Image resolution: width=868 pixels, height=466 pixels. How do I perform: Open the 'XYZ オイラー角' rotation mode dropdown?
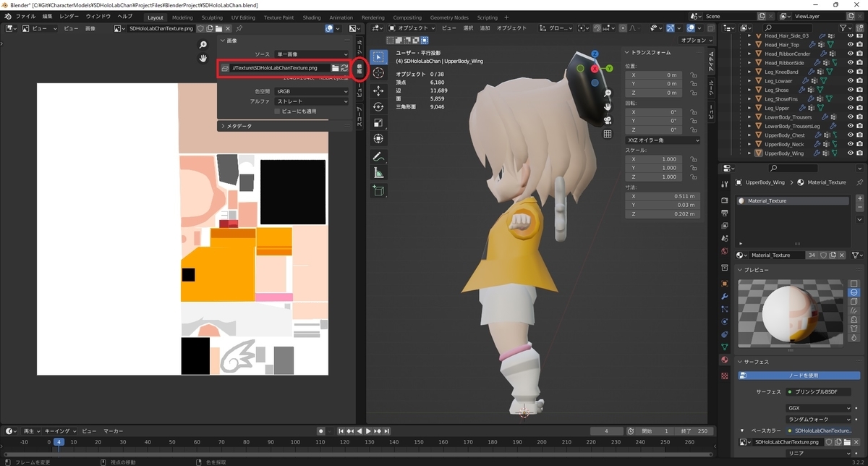pos(663,140)
